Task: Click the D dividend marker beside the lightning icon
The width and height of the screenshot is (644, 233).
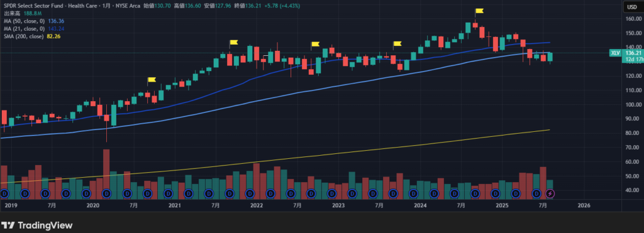Action: [x=536, y=193]
